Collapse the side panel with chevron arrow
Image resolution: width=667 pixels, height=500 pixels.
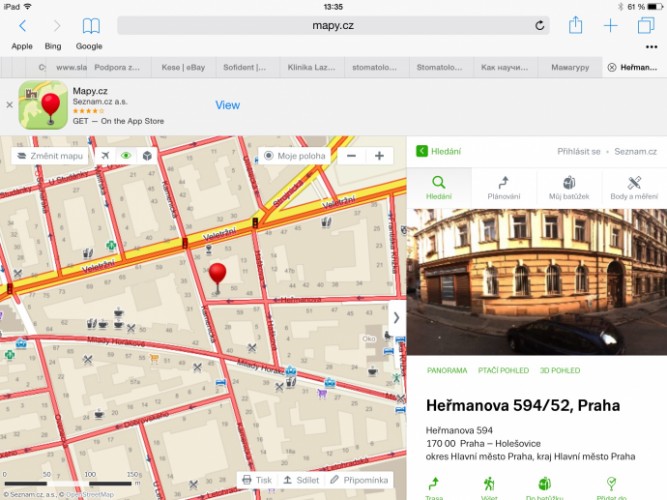point(396,317)
